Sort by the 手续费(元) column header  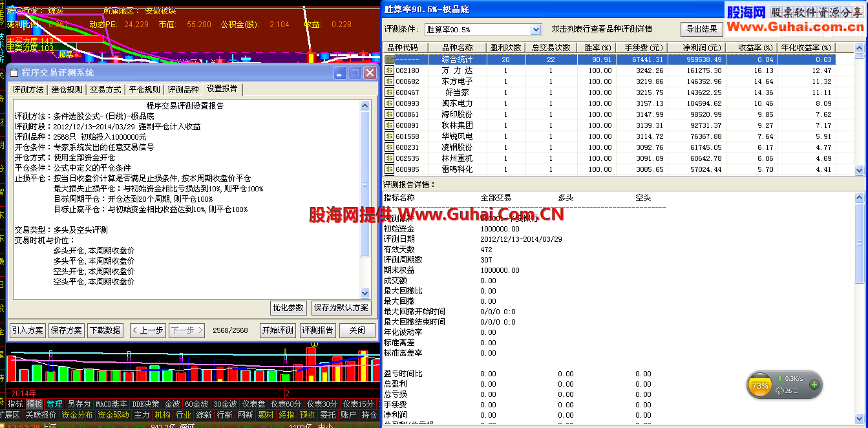click(x=643, y=48)
